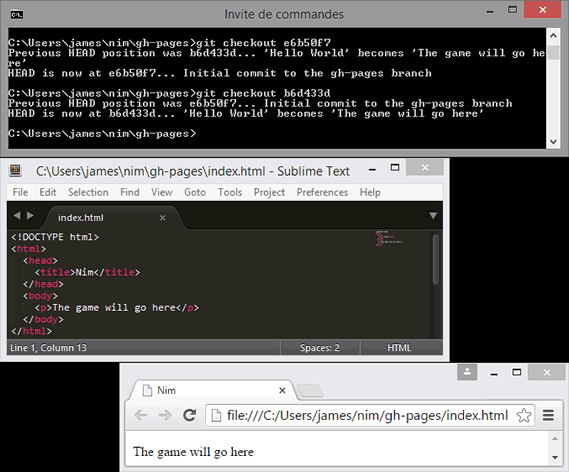The image size is (569, 472).
Task: Open the Goto menu in Sublime Text
Action: point(195,192)
